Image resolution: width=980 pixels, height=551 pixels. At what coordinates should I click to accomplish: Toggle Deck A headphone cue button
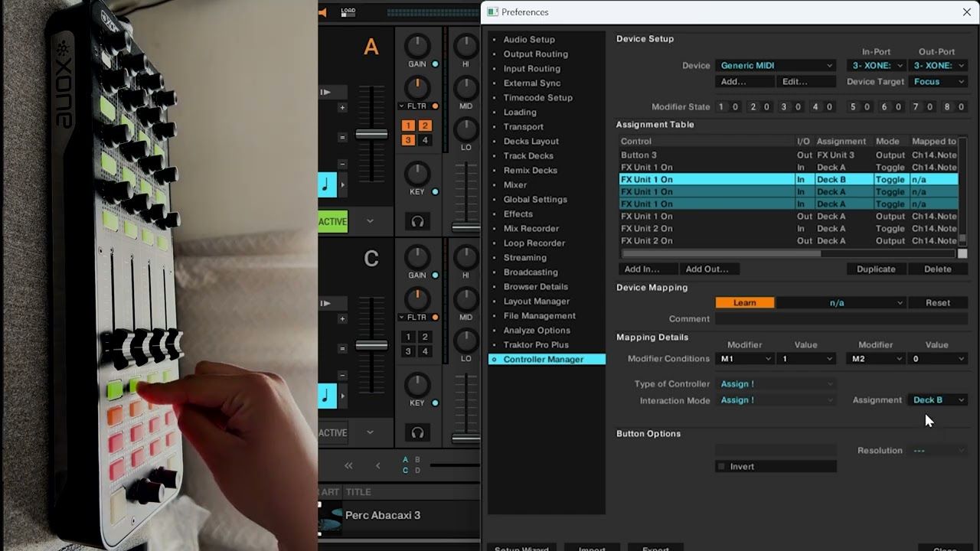(x=417, y=221)
